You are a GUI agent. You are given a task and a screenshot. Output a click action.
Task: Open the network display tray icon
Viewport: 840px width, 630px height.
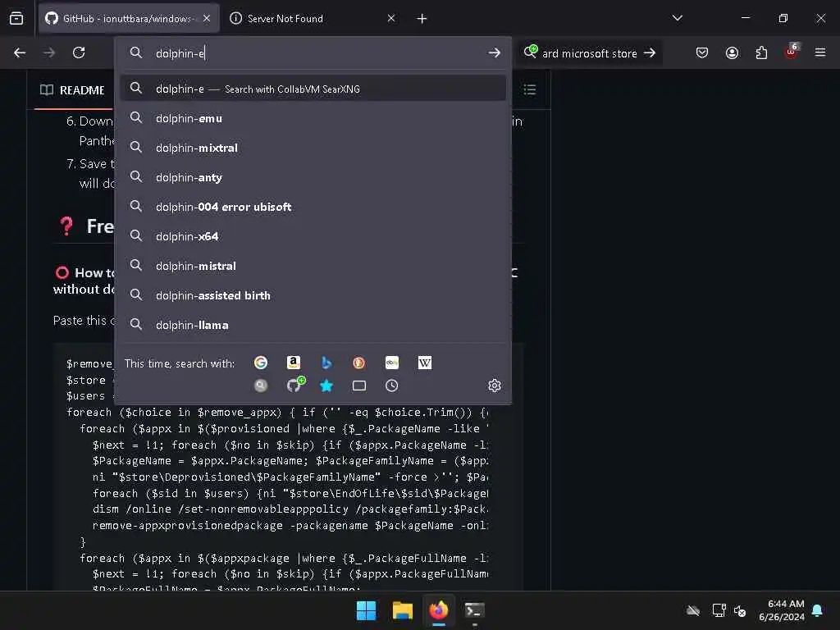[x=719, y=610]
